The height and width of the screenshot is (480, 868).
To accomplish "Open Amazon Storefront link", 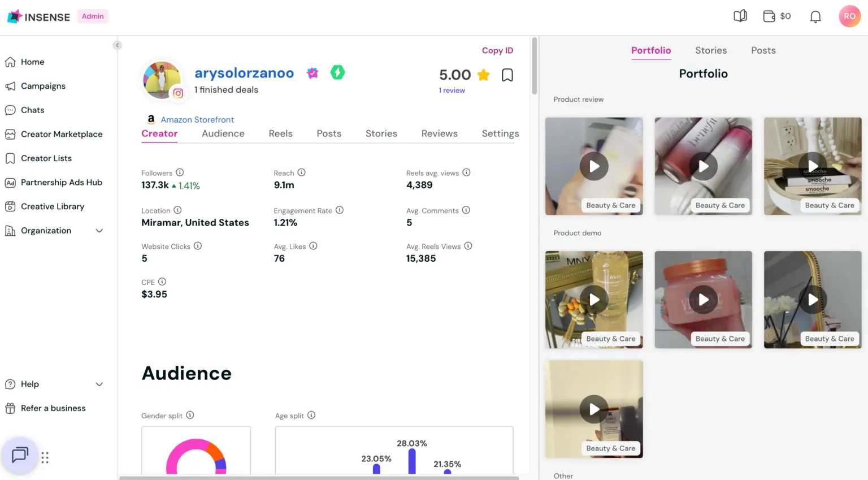I will point(197,119).
